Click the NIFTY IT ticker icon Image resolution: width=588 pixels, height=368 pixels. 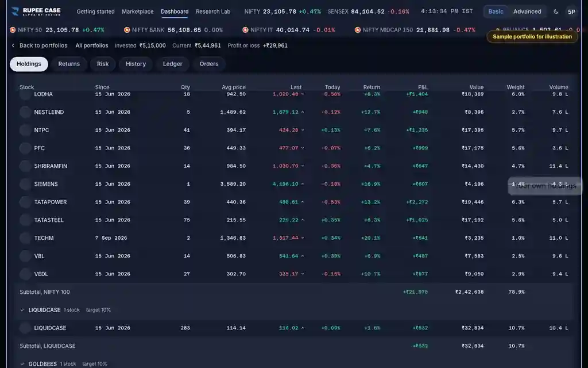pyautogui.click(x=245, y=30)
